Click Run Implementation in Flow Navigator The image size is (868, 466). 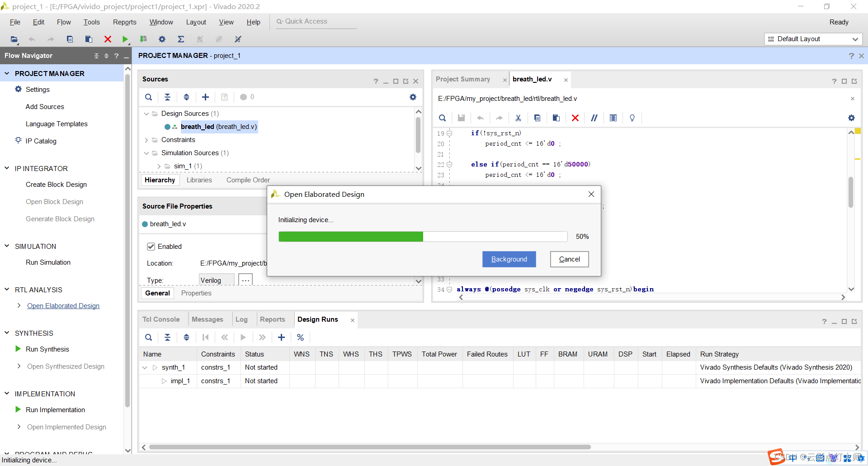click(55, 410)
